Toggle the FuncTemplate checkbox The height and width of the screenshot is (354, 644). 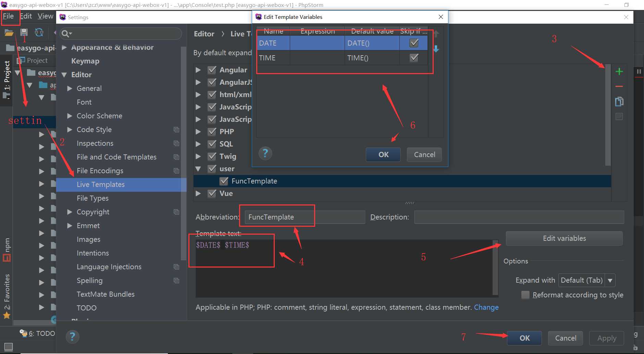tap(224, 181)
